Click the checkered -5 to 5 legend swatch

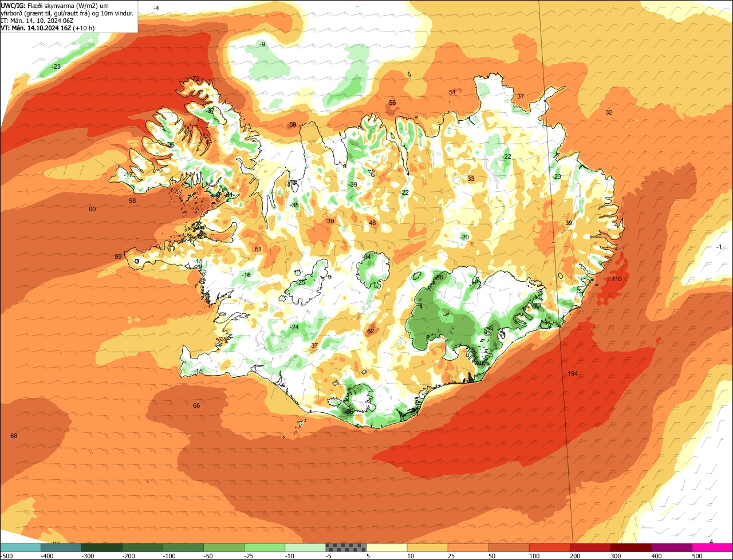pos(346,547)
